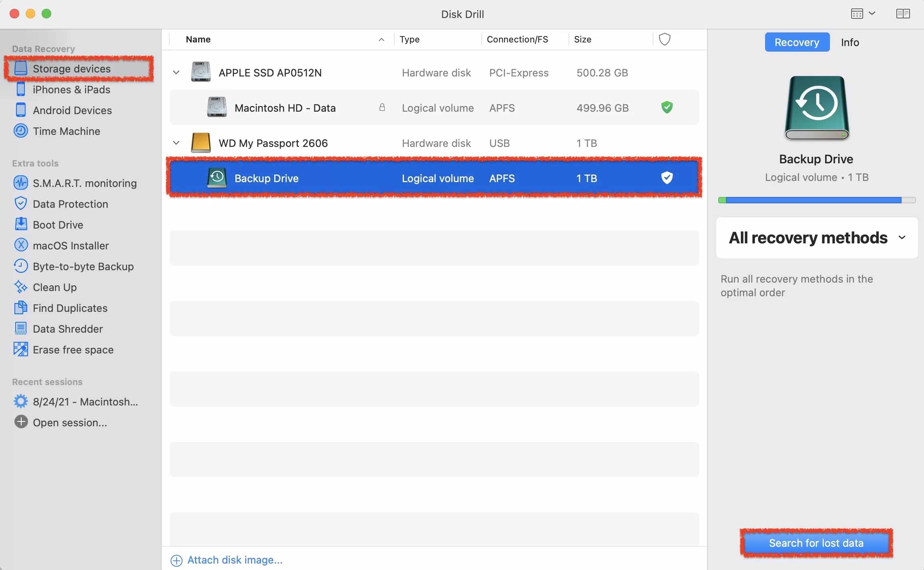The height and width of the screenshot is (570, 924).
Task: Open S.M.A.R.T. monitoring tool
Action: point(75,183)
